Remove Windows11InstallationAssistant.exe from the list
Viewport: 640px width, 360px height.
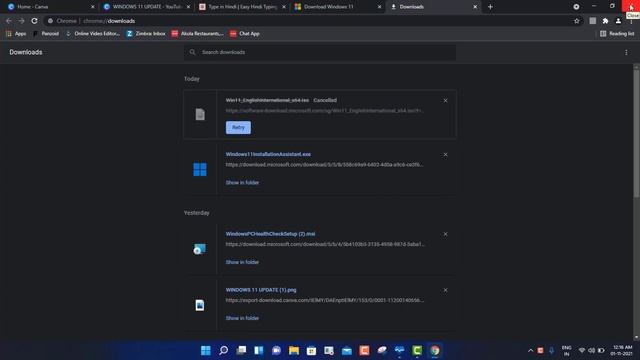445,155
